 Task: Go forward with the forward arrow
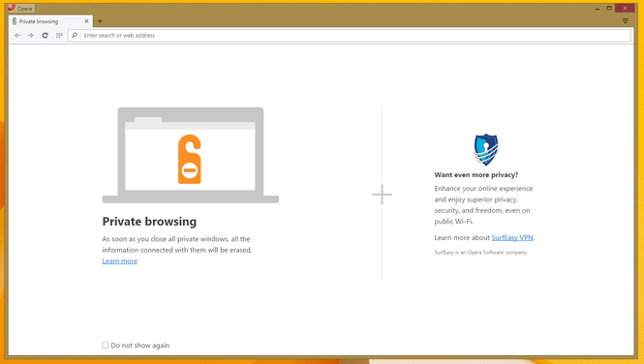31,36
